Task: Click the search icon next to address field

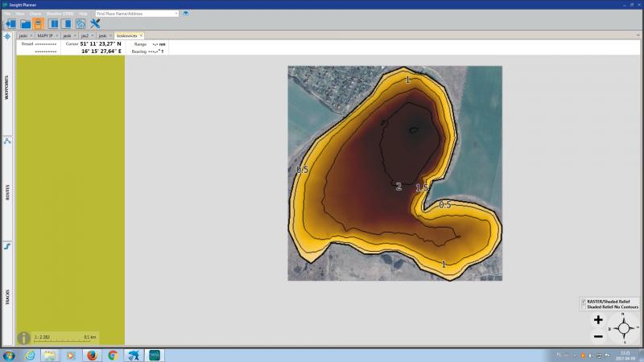Action: click(186, 14)
